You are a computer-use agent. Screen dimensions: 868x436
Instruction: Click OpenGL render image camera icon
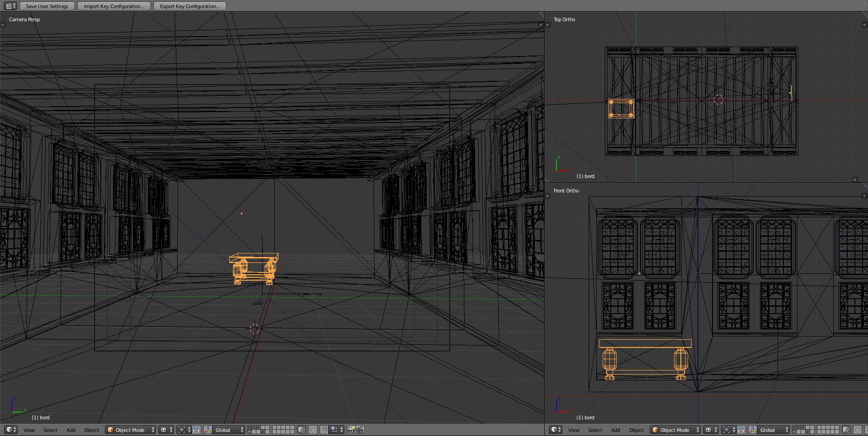tap(351, 430)
